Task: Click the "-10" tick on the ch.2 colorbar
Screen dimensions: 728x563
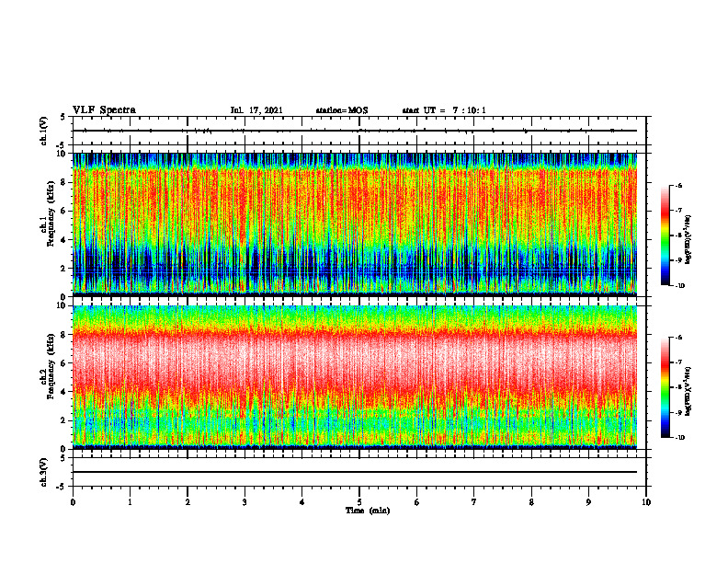Action: coord(679,438)
